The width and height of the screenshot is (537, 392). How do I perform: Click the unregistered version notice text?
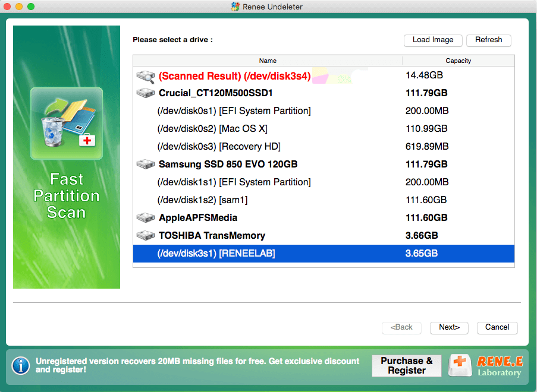pyautogui.click(x=197, y=365)
